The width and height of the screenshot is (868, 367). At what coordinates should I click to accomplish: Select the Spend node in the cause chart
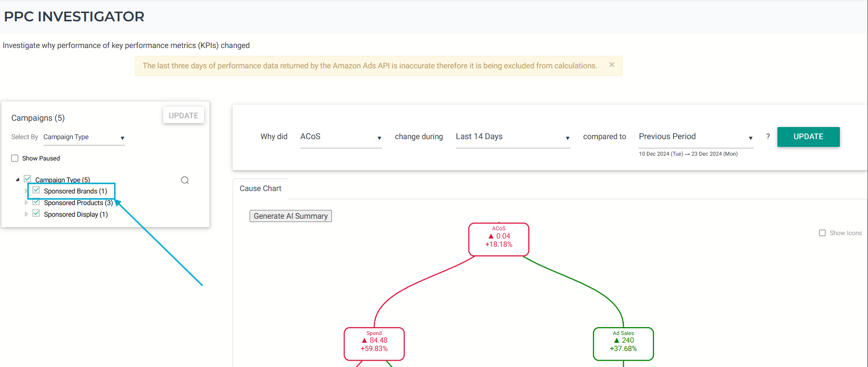pos(374,344)
